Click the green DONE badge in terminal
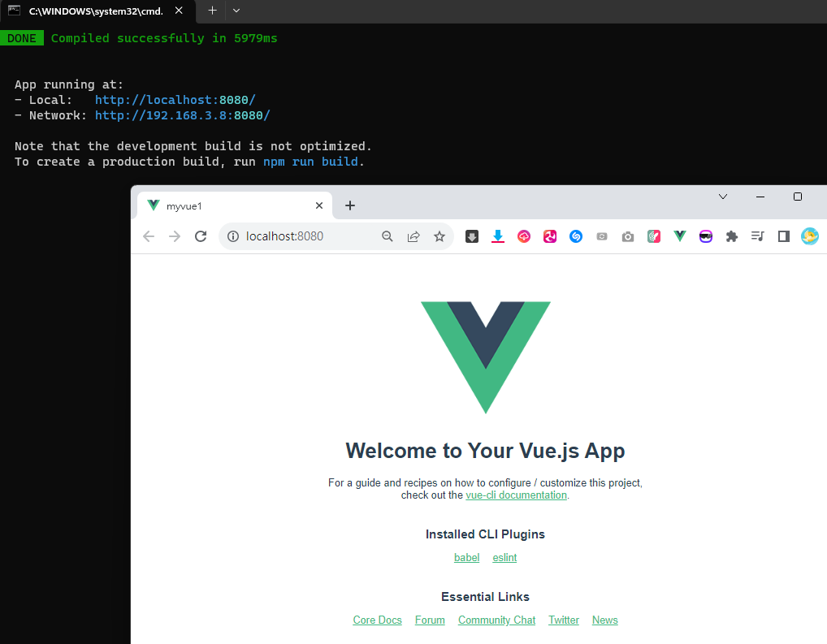Viewport: 827px width, 644px height. point(22,38)
